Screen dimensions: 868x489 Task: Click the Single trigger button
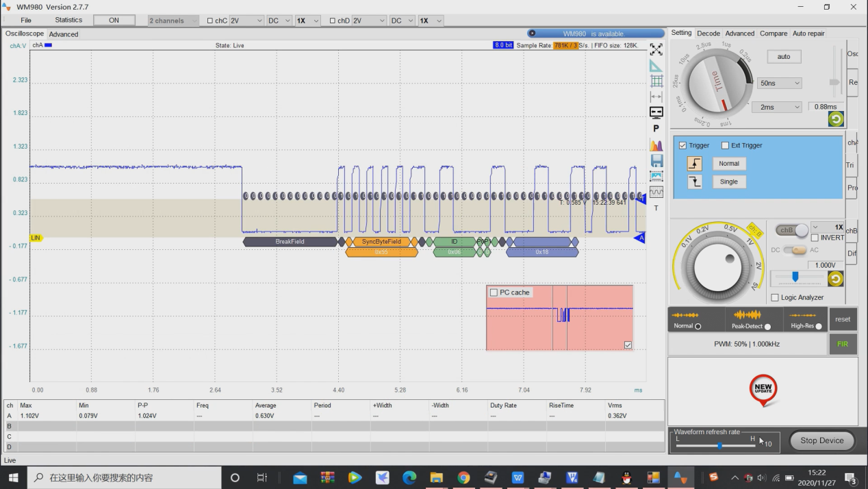[728, 181]
